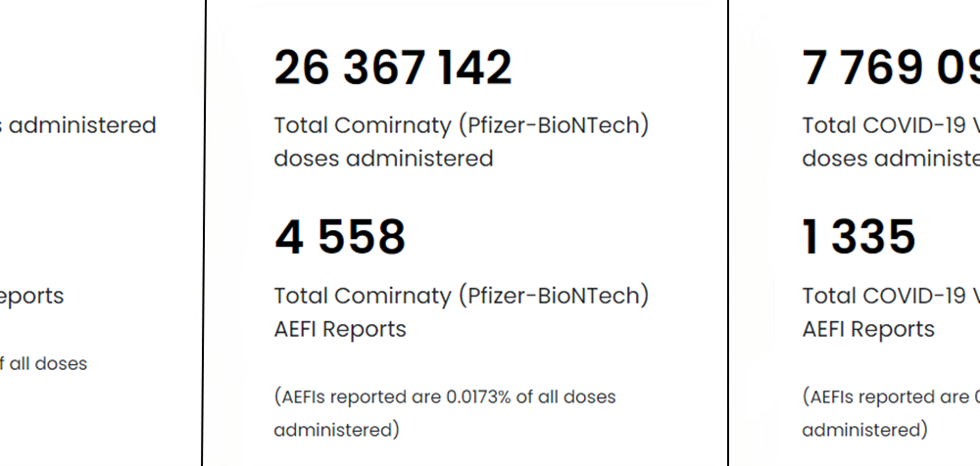The width and height of the screenshot is (980, 466).
Task: Click the 1 335 AEFI reports number
Action: pyautogui.click(x=858, y=237)
